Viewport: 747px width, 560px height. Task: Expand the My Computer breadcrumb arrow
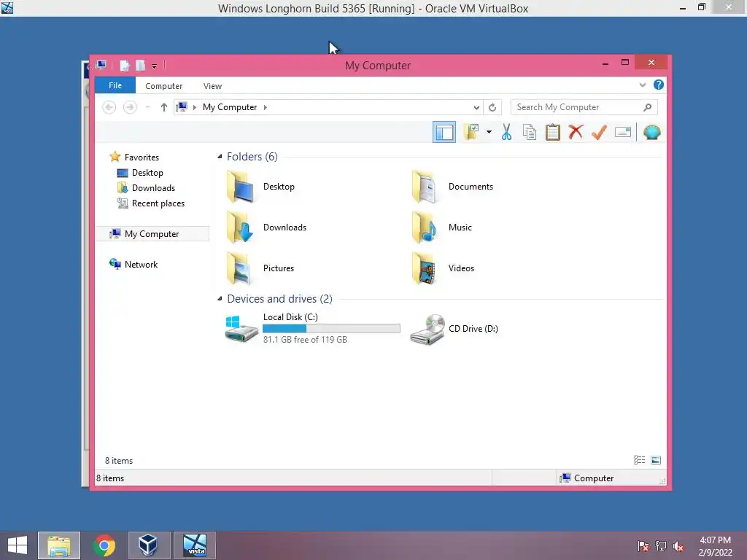[x=266, y=108]
